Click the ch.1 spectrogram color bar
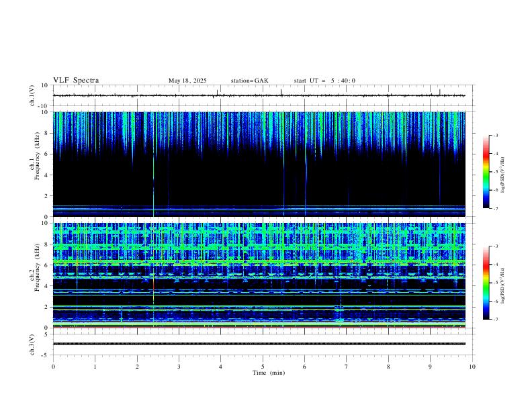Image resolution: width=532 pixels, height=411 pixels. pyautogui.click(x=486, y=172)
